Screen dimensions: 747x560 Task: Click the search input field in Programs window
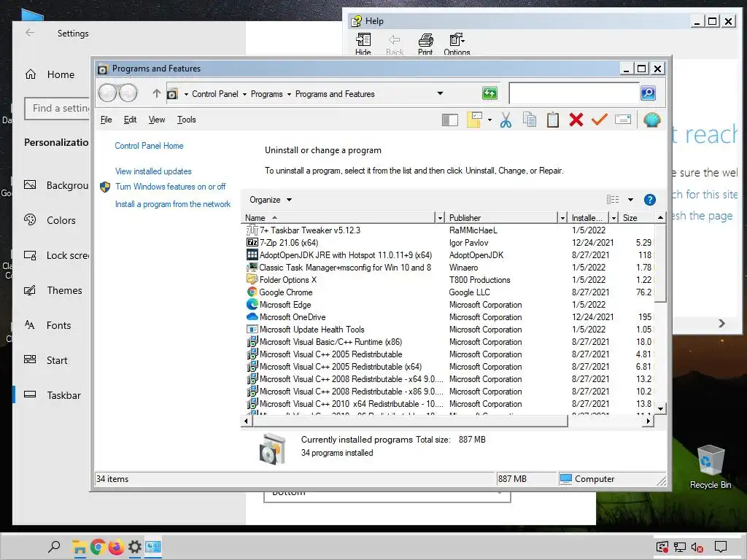[x=574, y=93]
